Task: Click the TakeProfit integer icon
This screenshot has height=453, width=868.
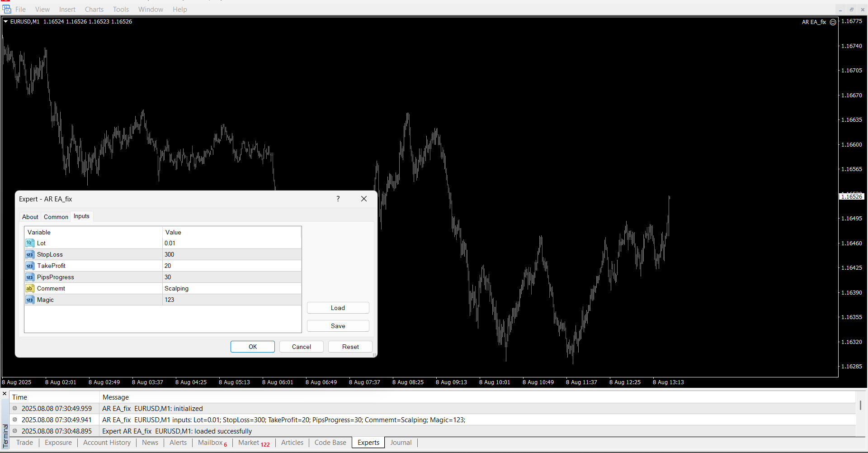Action: [30, 266]
